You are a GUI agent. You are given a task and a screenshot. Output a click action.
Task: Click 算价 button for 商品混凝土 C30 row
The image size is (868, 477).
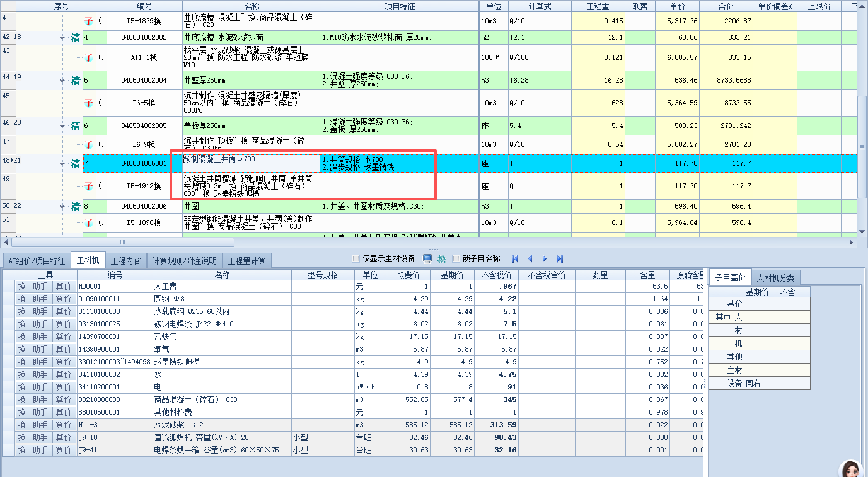point(63,399)
